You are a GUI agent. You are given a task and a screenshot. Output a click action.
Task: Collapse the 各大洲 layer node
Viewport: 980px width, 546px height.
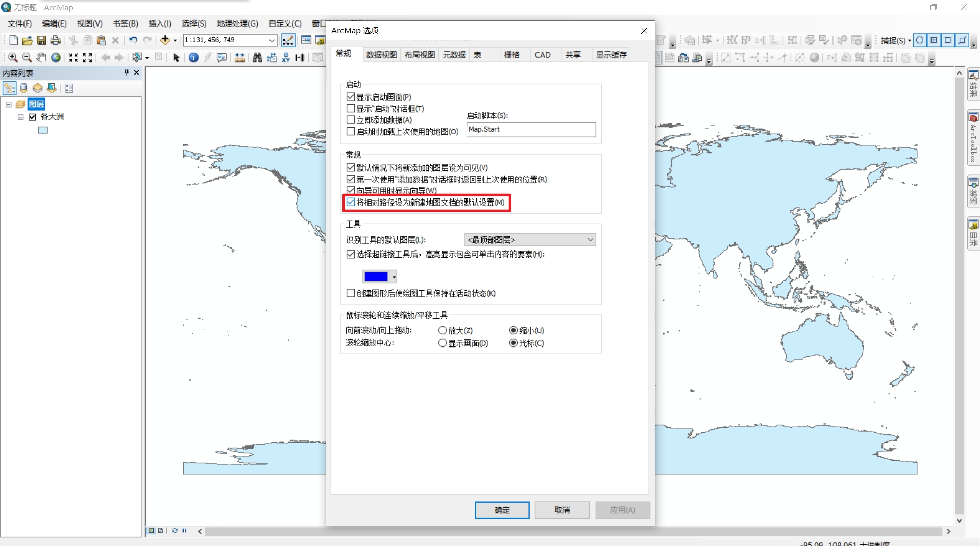(21, 117)
